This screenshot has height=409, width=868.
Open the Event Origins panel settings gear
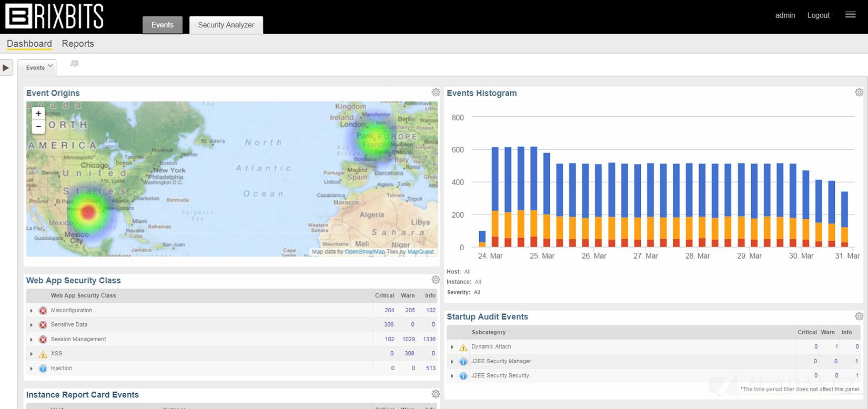pos(436,93)
